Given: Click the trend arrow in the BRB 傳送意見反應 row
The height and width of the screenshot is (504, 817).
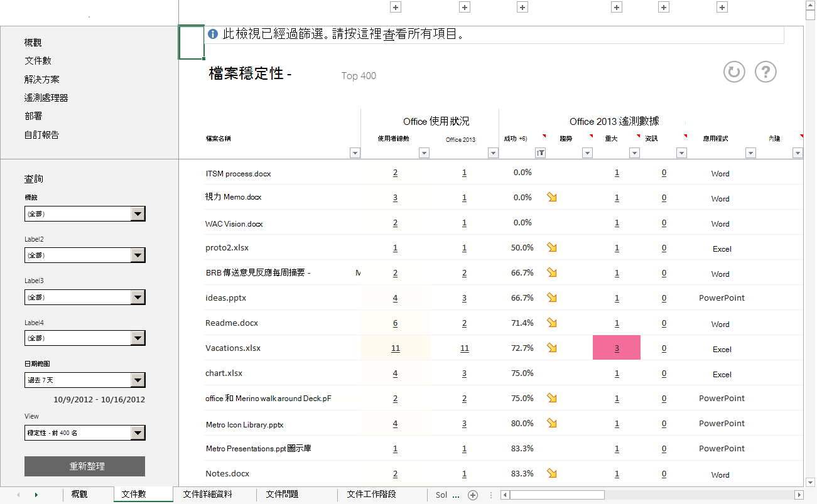Looking at the screenshot, I should (552, 272).
